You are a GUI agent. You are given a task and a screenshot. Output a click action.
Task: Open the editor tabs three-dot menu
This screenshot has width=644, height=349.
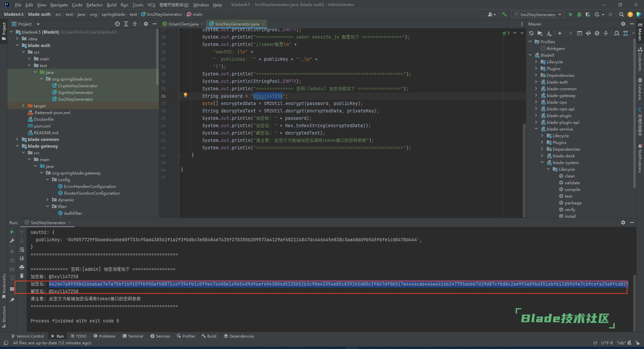click(x=522, y=24)
